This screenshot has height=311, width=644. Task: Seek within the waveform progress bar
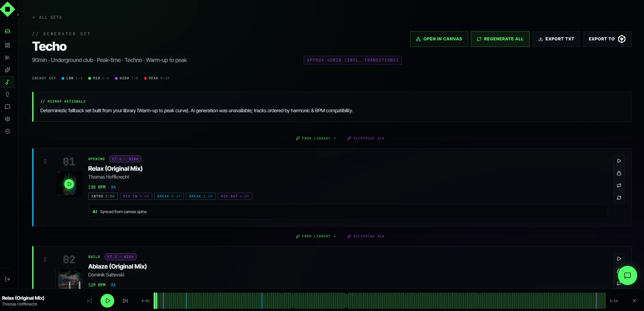pyautogui.click(x=380, y=301)
